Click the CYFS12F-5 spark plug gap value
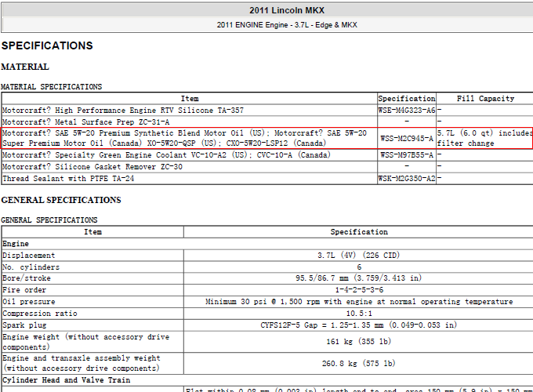The image size is (533, 392). pyautogui.click(x=359, y=325)
